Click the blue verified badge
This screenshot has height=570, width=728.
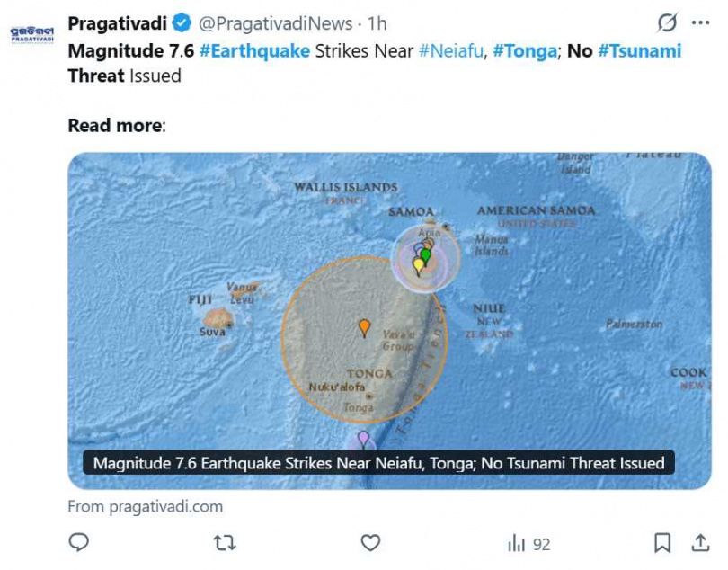(x=182, y=22)
